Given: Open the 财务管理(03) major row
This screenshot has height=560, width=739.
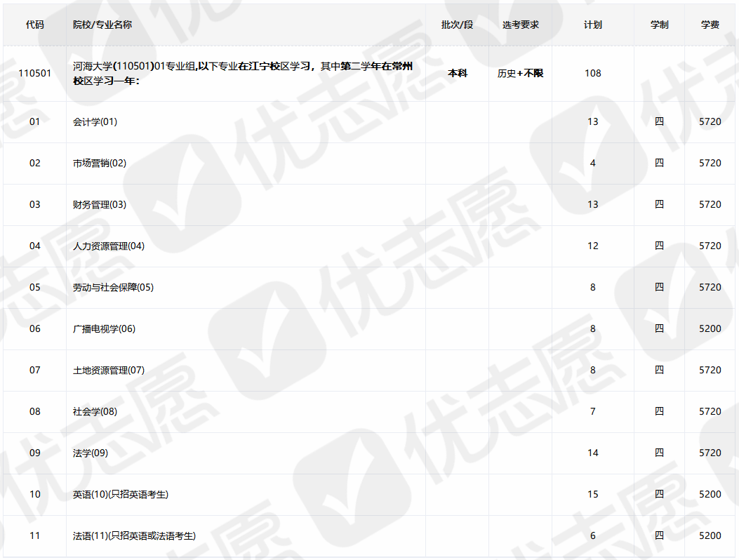Looking at the screenshot, I should [x=100, y=204].
